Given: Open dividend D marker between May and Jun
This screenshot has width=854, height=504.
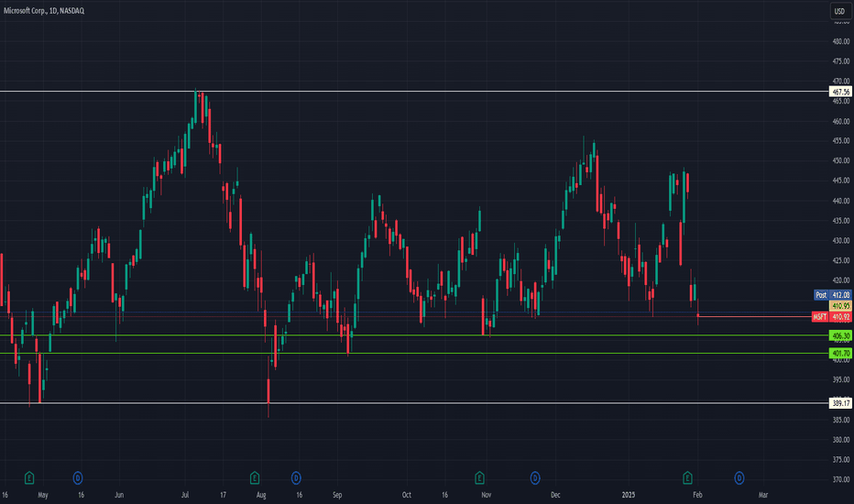Looking at the screenshot, I should pyautogui.click(x=78, y=478).
